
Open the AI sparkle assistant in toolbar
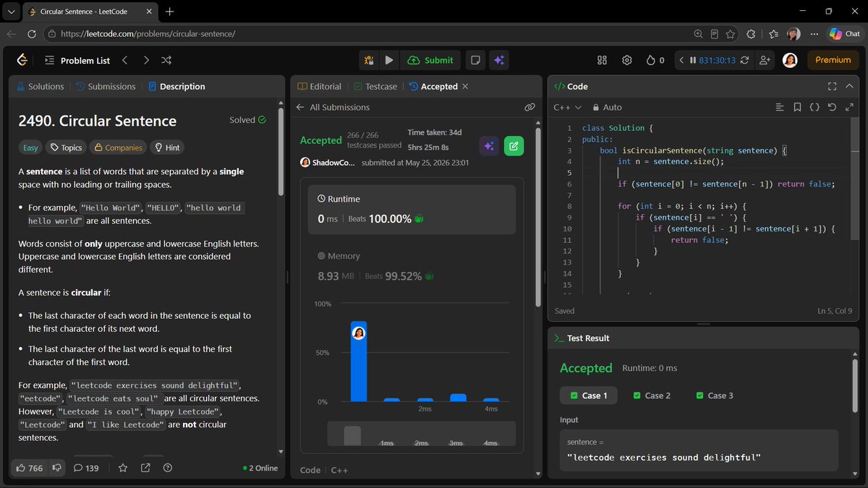pos(498,60)
